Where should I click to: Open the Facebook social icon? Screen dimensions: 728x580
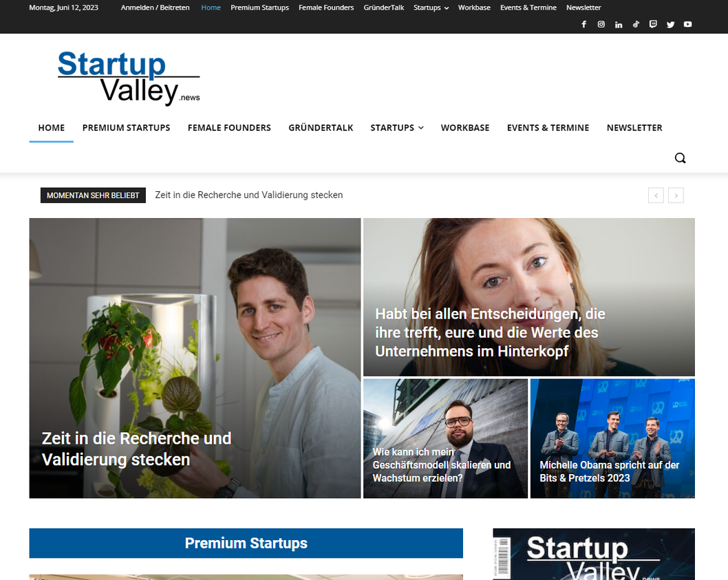(584, 24)
